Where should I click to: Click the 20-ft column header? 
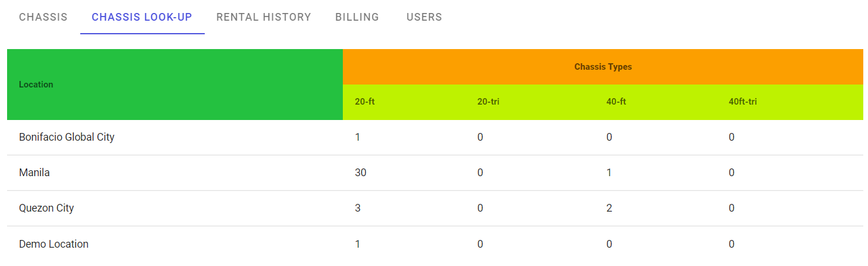click(365, 102)
